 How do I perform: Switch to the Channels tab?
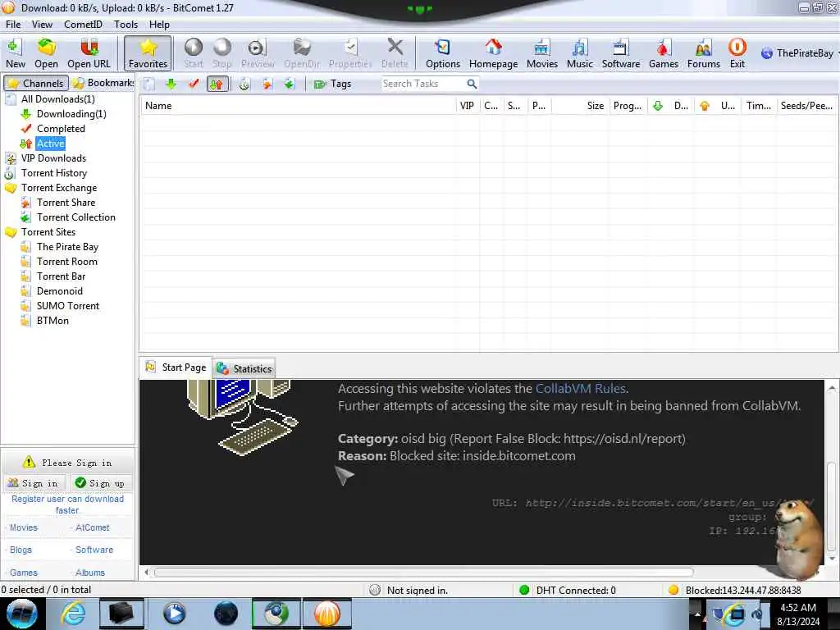36,83
